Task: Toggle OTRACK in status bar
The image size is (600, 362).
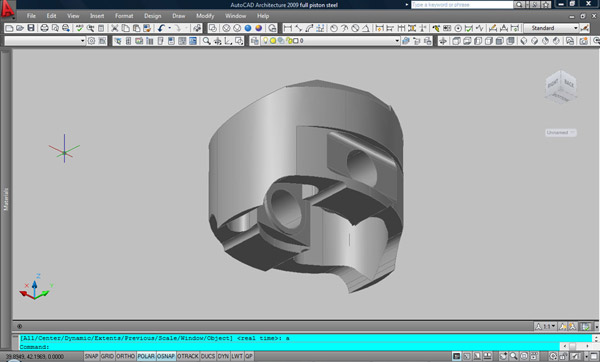Action: [188, 356]
